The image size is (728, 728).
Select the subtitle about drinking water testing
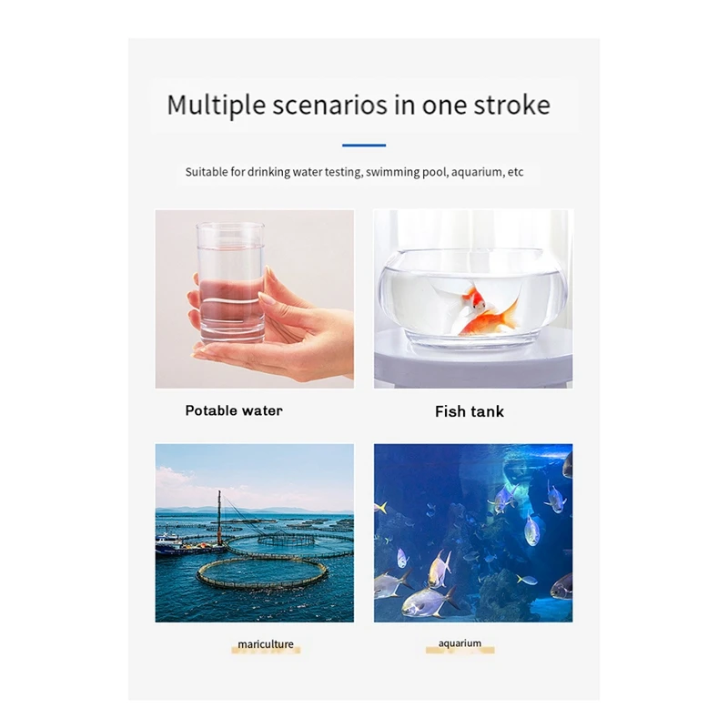tap(354, 172)
